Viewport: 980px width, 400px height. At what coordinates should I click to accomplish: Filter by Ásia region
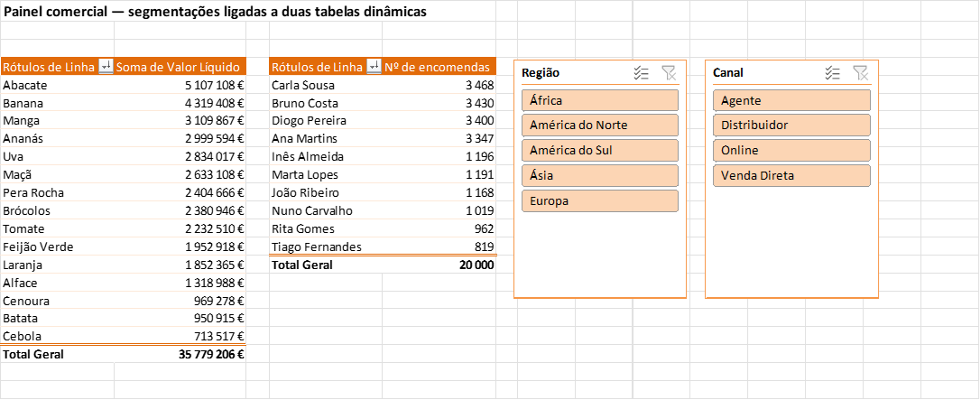click(600, 176)
